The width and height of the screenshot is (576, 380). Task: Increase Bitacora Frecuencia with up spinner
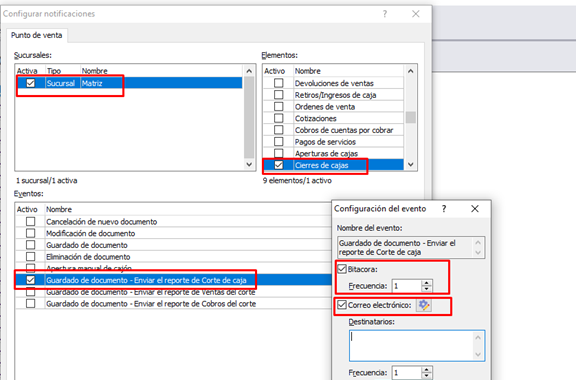tap(426, 283)
